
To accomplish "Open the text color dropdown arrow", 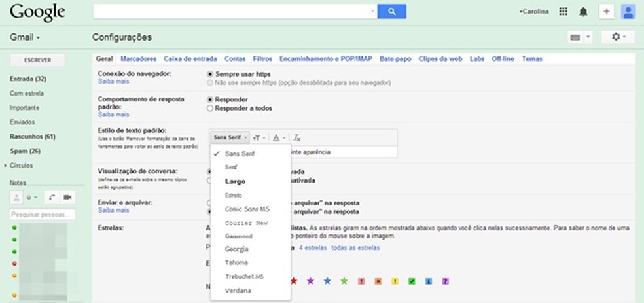I will pos(284,138).
